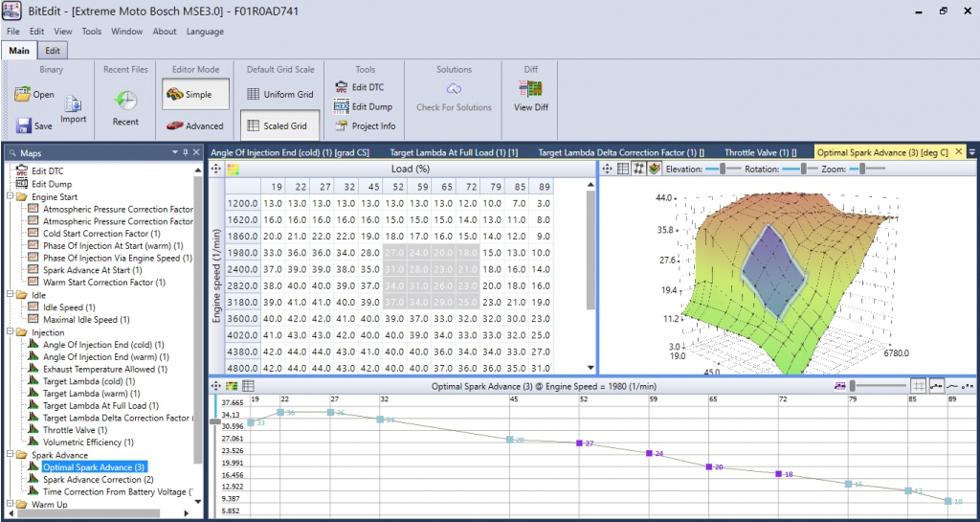Select the 1200.0 engine speed row header

click(241, 203)
